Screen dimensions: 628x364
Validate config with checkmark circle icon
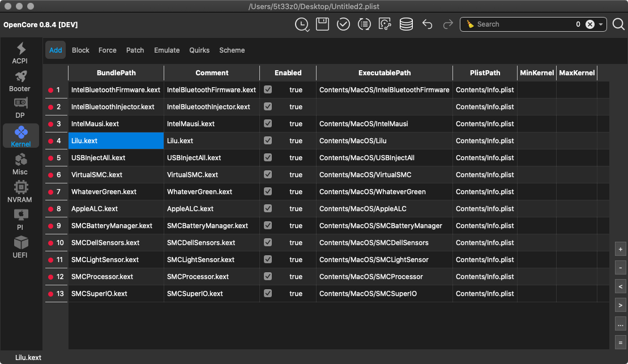[x=343, y=24]
